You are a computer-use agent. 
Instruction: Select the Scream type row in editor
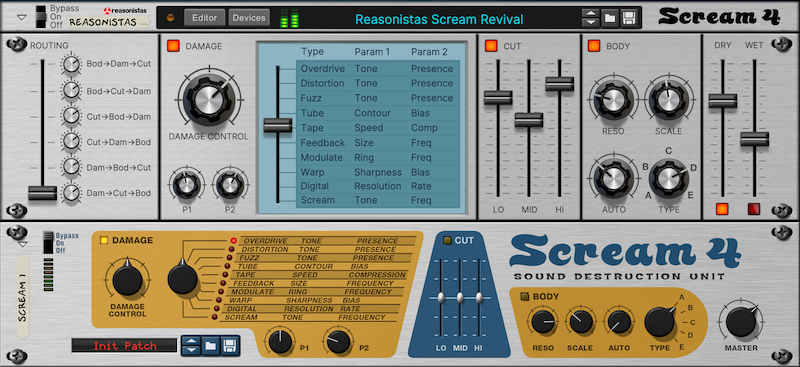378,200
